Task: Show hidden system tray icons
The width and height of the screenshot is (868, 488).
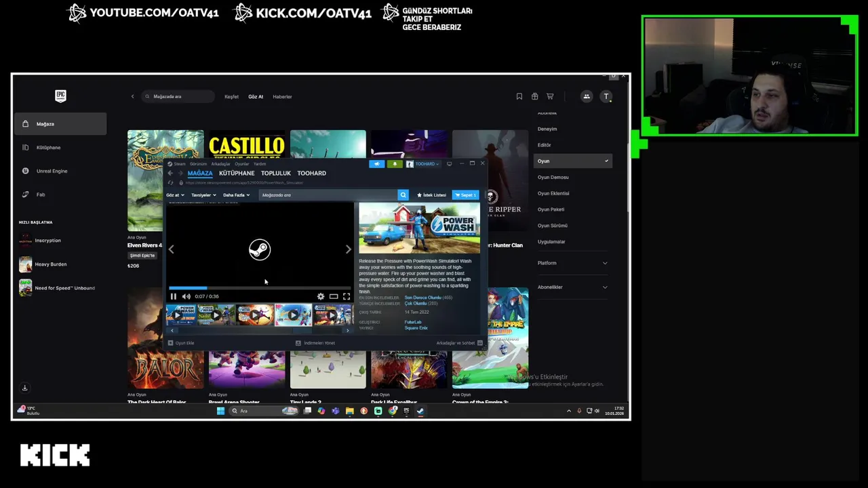Action: (569, 411)
